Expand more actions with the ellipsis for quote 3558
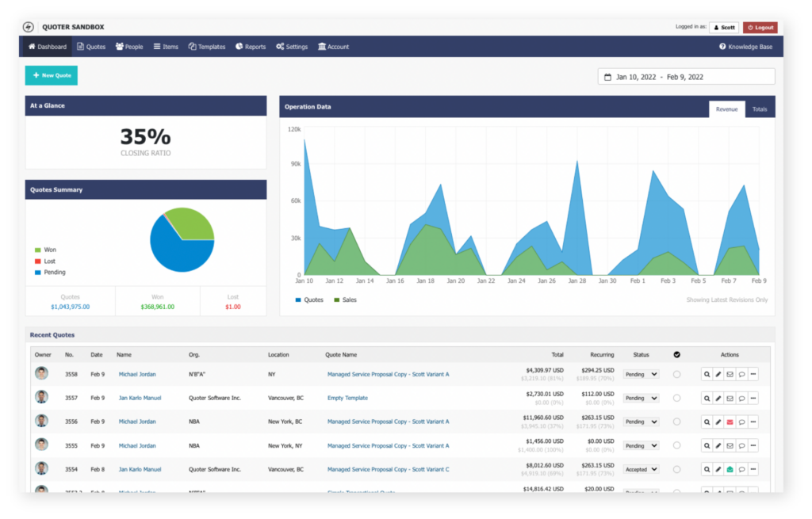 coord(754,374)
